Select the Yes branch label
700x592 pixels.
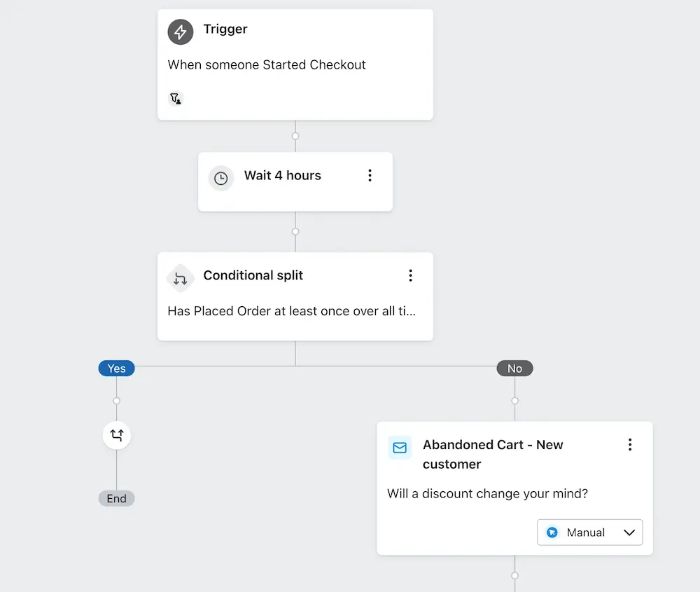coord(116,369)
